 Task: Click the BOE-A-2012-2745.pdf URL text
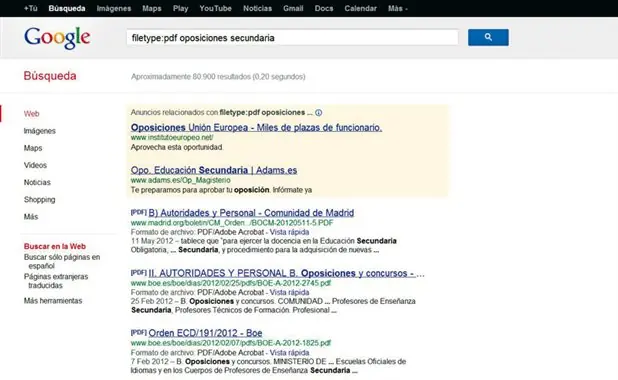pyautogui.click(x=231, y=283)
